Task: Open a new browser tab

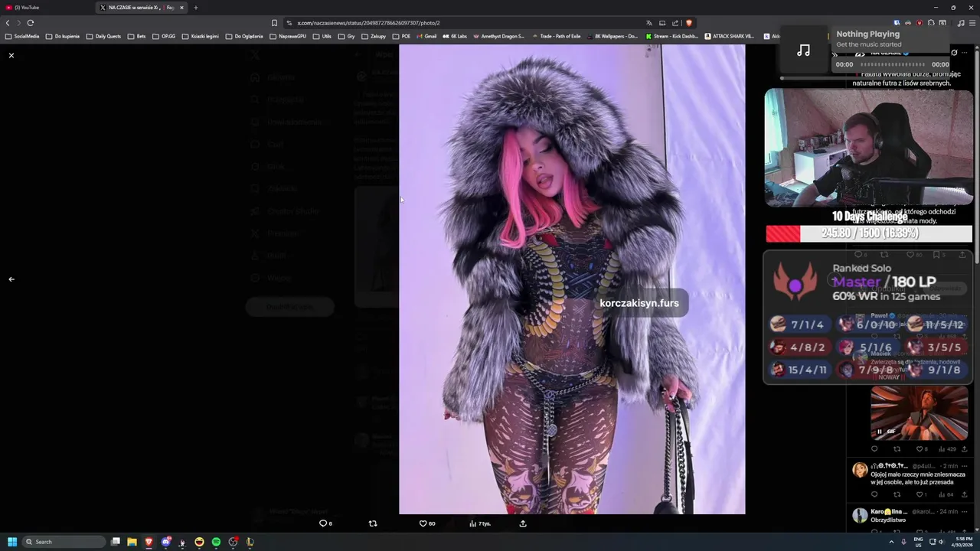Action: [x=196, y=8]
